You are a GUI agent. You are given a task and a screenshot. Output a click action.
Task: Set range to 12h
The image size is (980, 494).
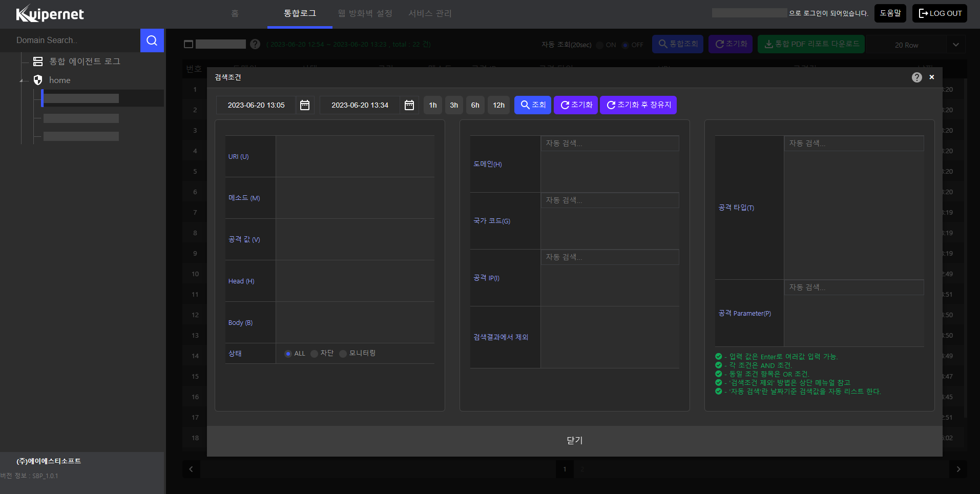point(499,105)
